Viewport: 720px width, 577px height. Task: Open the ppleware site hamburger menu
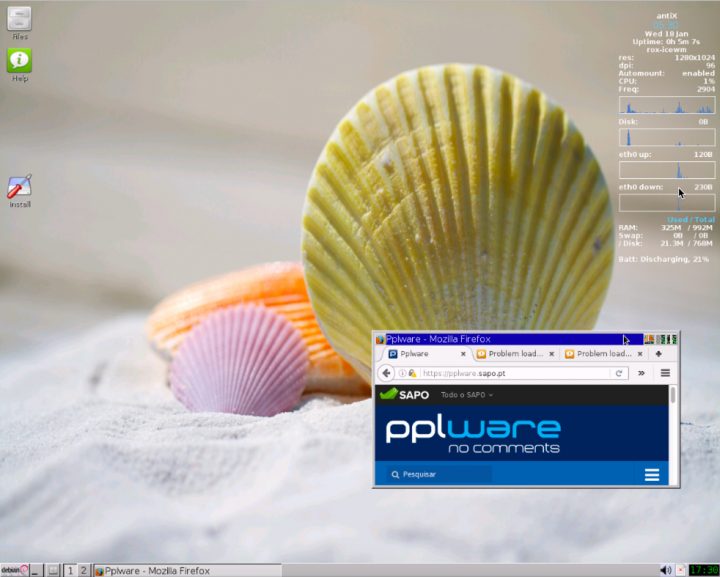[652, 475]
